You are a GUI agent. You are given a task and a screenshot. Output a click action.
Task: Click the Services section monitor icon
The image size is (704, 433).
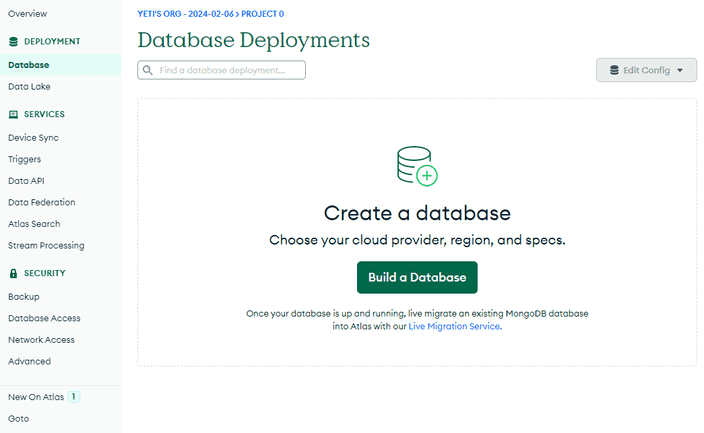(x=13, y=115)
